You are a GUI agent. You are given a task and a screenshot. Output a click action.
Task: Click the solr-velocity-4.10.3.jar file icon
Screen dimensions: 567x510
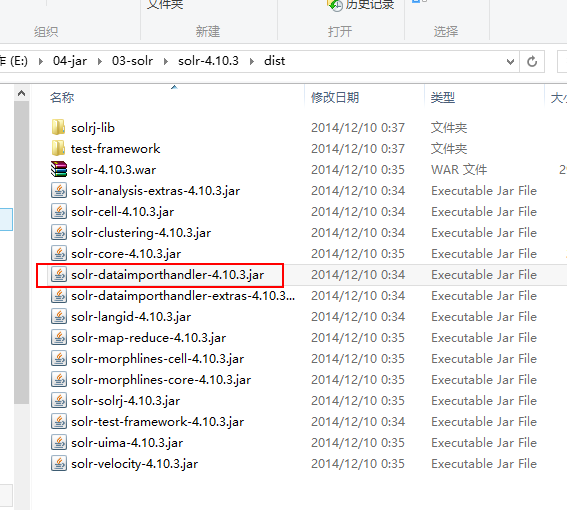(59, 463)
